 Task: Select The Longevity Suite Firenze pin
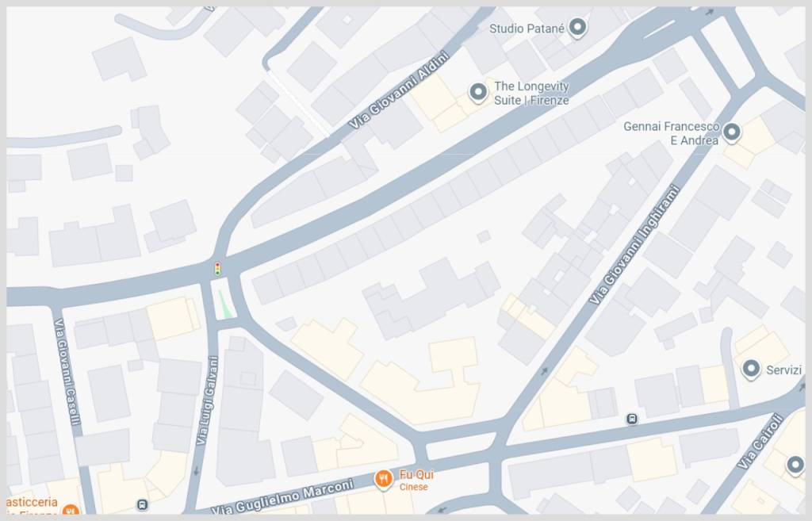click(x=478, y=93)
